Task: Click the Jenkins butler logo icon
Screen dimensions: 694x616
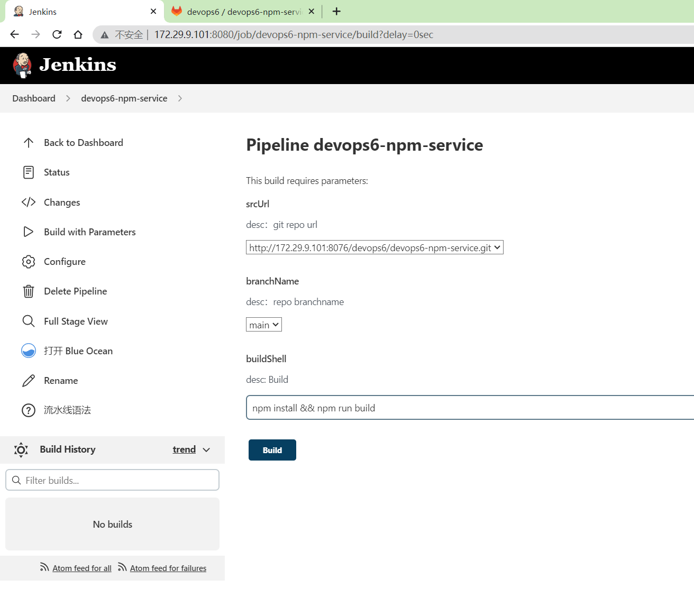Action: click(22, 66)
